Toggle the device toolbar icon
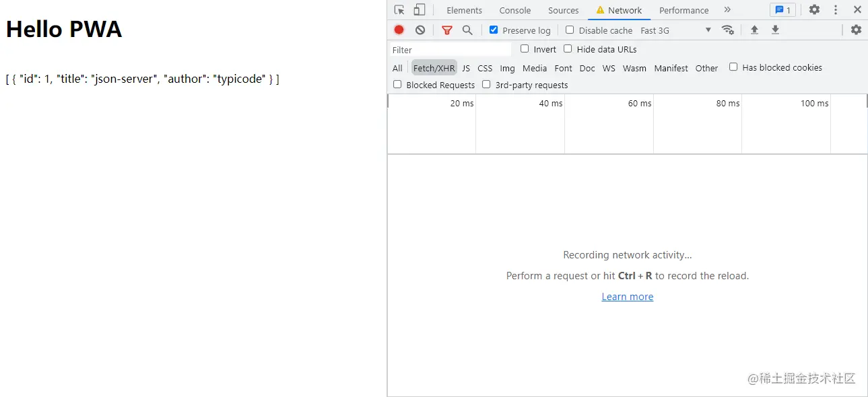Viewport: 868px width, 397px height. click(419, 10)
